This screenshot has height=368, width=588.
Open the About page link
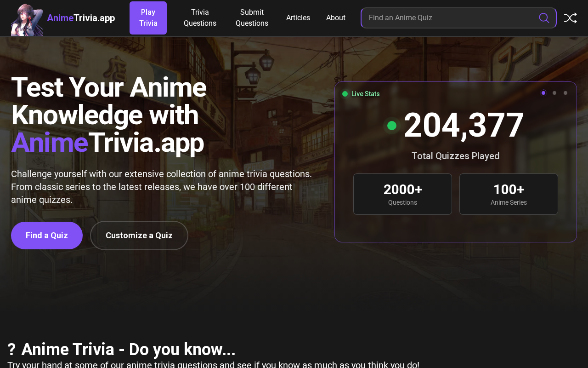(336, 18)
